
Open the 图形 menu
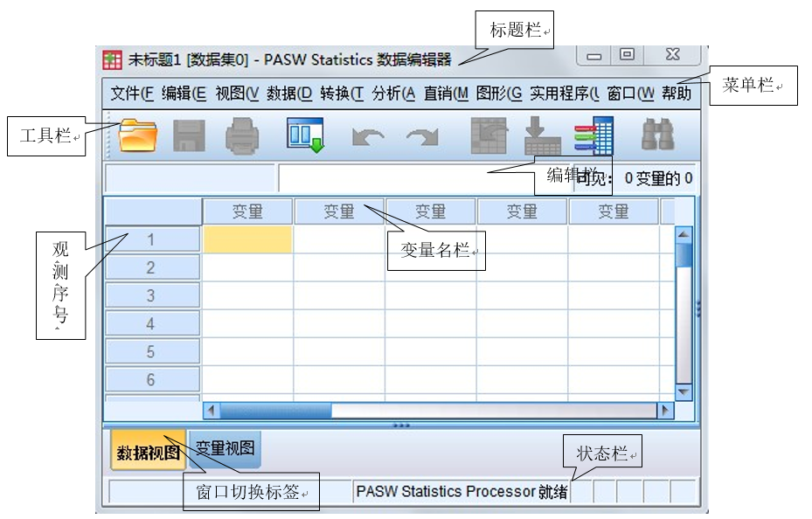click(x=499, y=93)
